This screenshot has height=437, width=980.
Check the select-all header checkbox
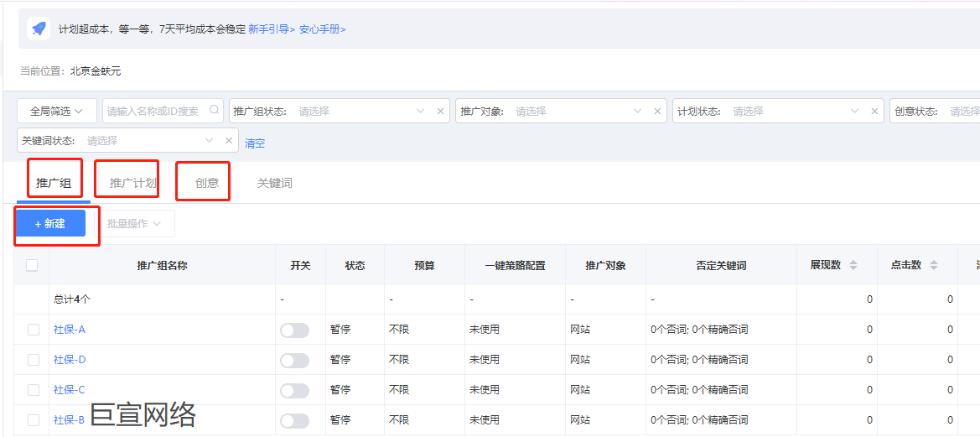click(32, 265)
